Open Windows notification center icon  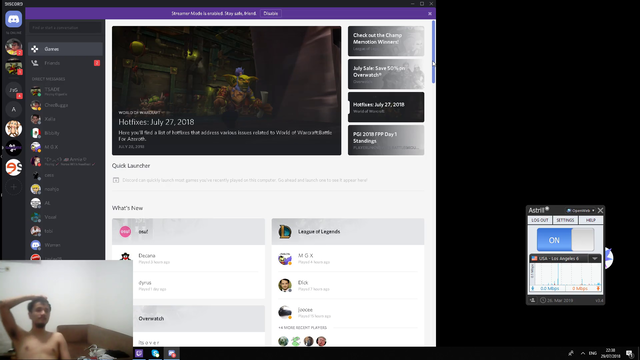(629, 353)
